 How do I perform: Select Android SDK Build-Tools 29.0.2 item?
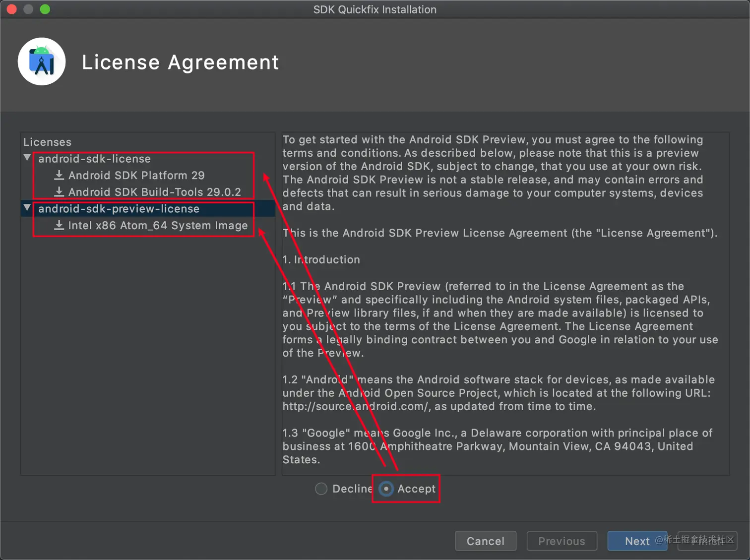point(154,192)
